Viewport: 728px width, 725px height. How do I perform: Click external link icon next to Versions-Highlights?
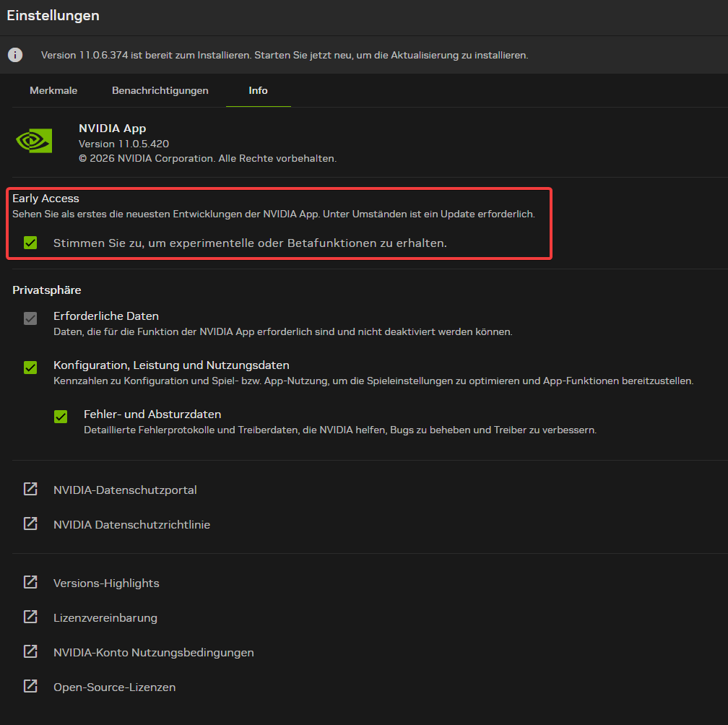(x=30, y=583)
